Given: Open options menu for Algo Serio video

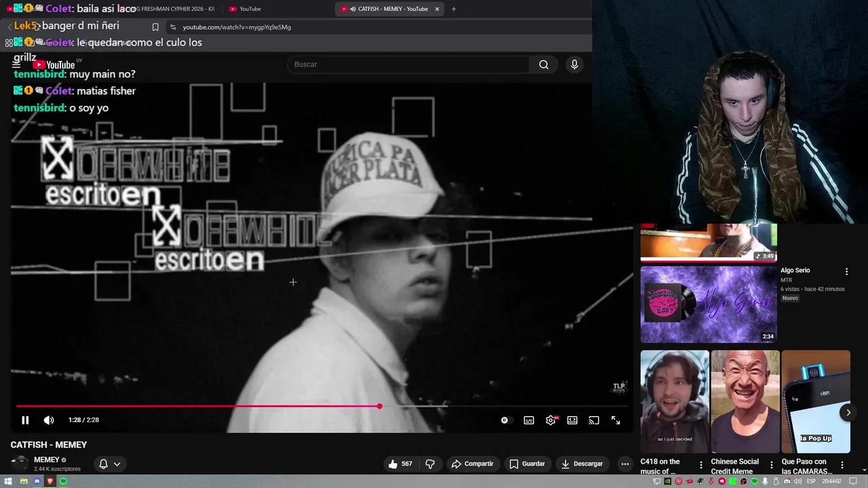Looking at the screenshot, I should [846, 272].
